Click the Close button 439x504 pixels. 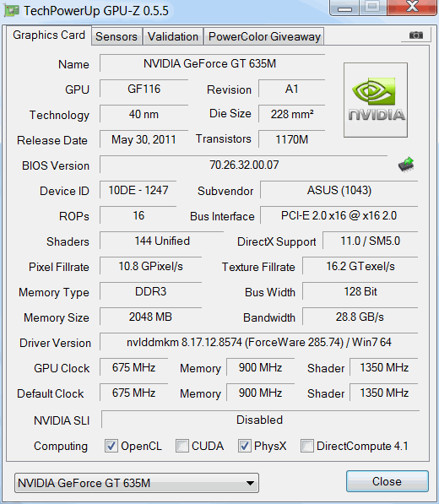(388, 481)
